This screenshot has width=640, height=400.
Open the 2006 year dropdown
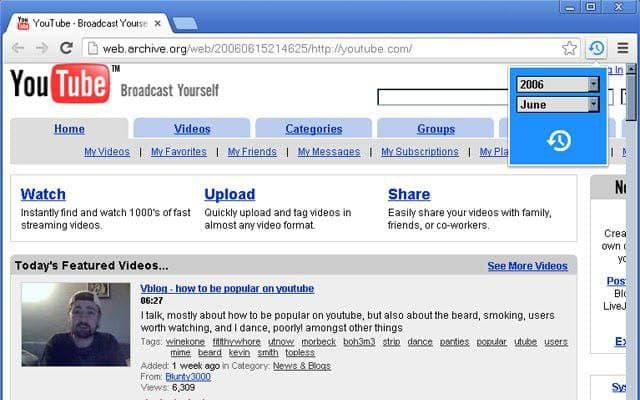(558, 84)
